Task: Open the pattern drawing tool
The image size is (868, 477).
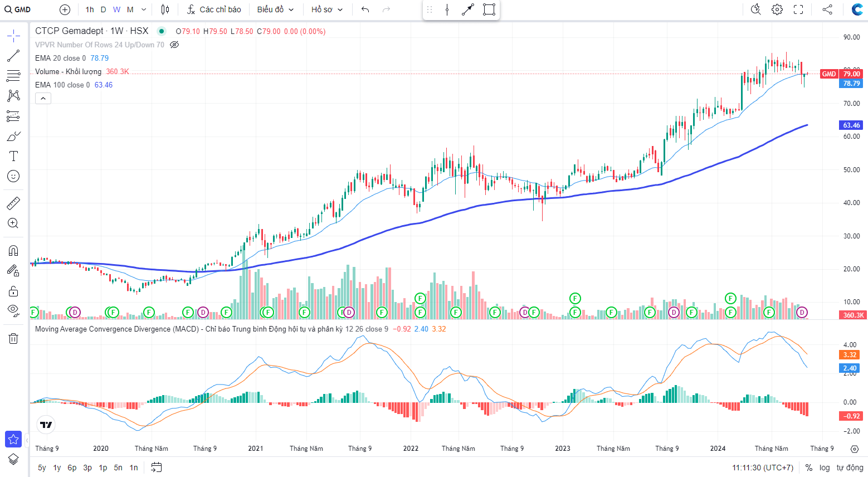Action: click(x=13, y=96)
